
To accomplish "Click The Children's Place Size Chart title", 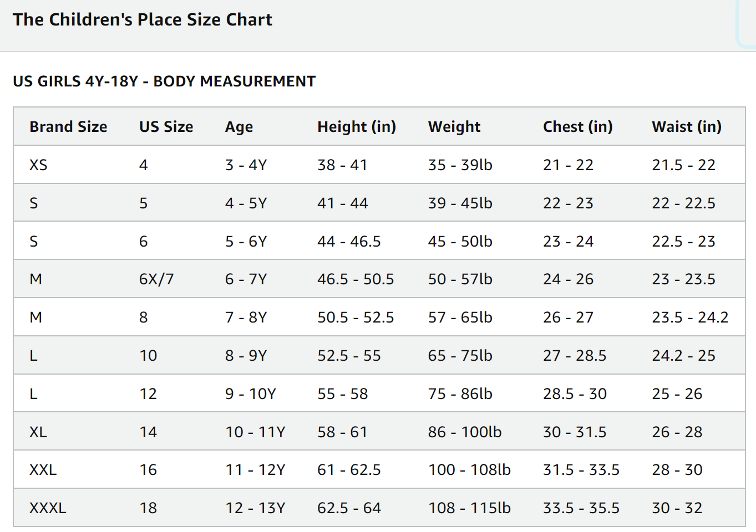I will click(x=143, y=20).
